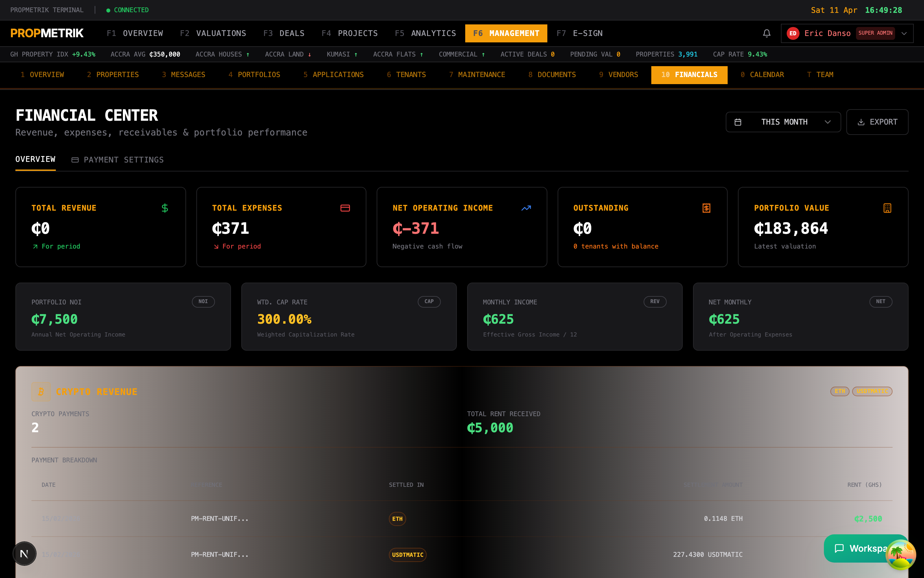Screen dimensions: 924x578
Task: Open the 7 Maintenance tab
Action: (477, 74)
